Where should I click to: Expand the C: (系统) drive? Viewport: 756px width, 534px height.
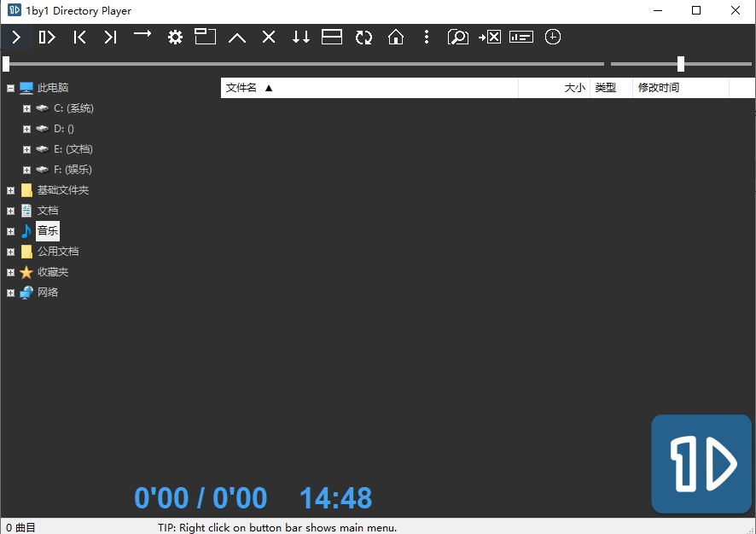tap(27, 109)
